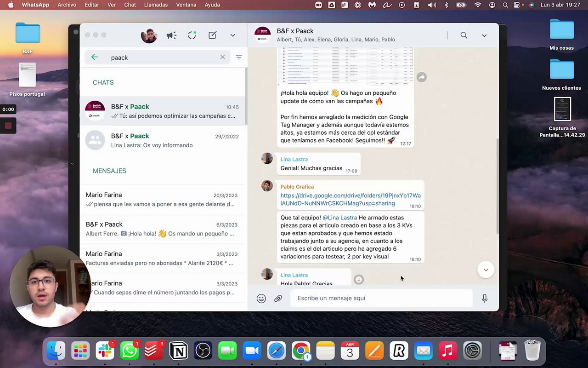This screenshot has height=368, width=588.
Task: Click Pablo Grafica sender name
Action: point(297,187)
